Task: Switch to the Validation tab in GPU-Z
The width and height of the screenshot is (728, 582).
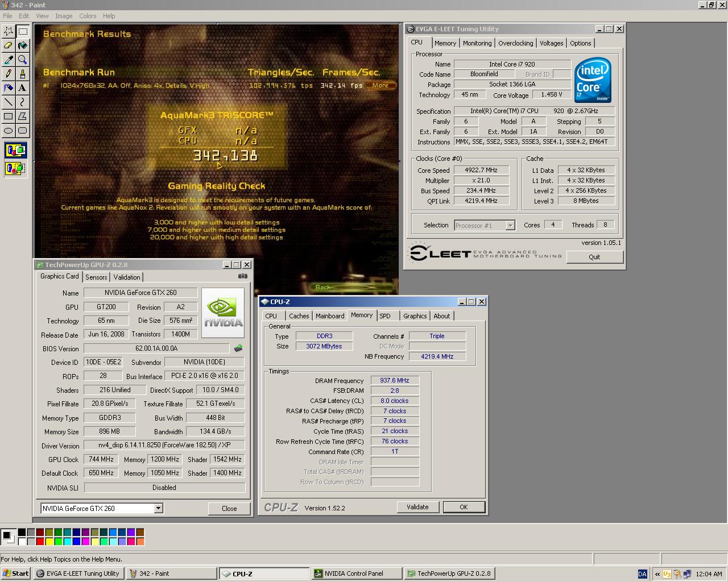Action: [127, 277]
